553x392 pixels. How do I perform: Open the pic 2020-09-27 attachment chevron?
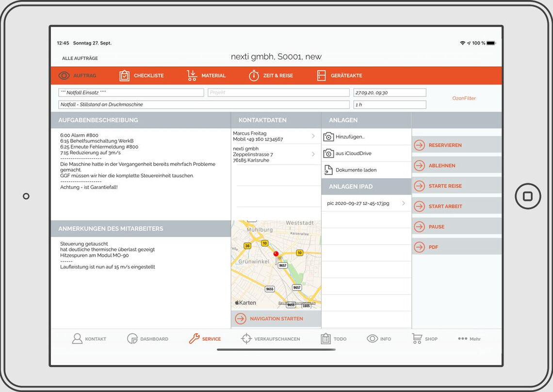(403, 204)
